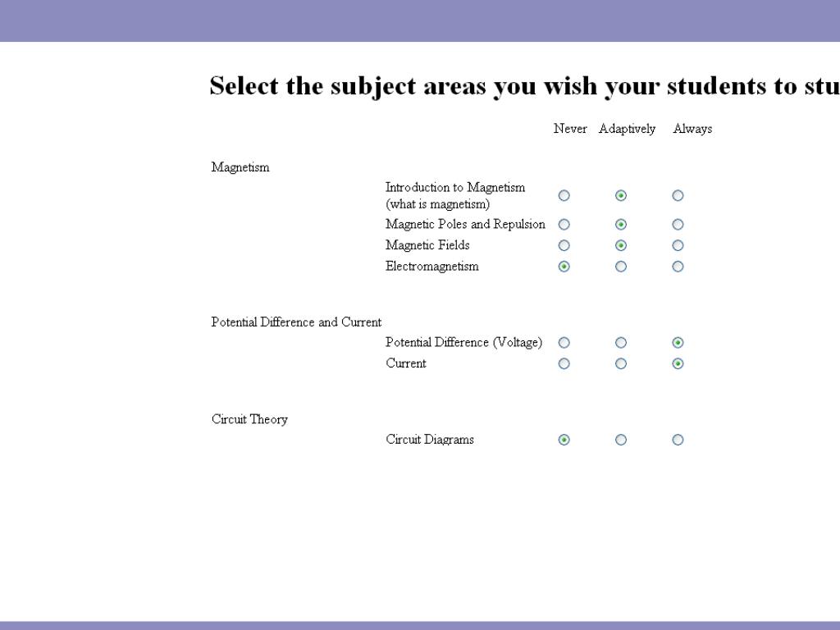Select Adaptively for Magnetic Poles and Repulsion
This screenshot has width=840, height=630.
point(621,224)
